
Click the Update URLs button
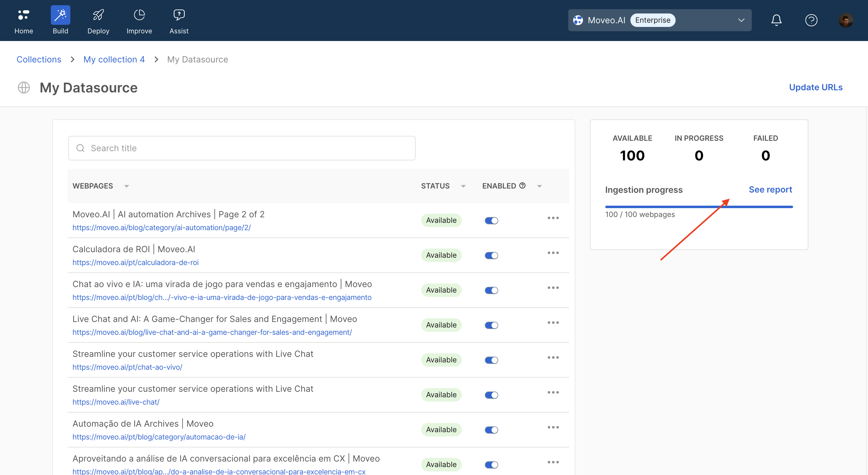click(x=815, y=87)
